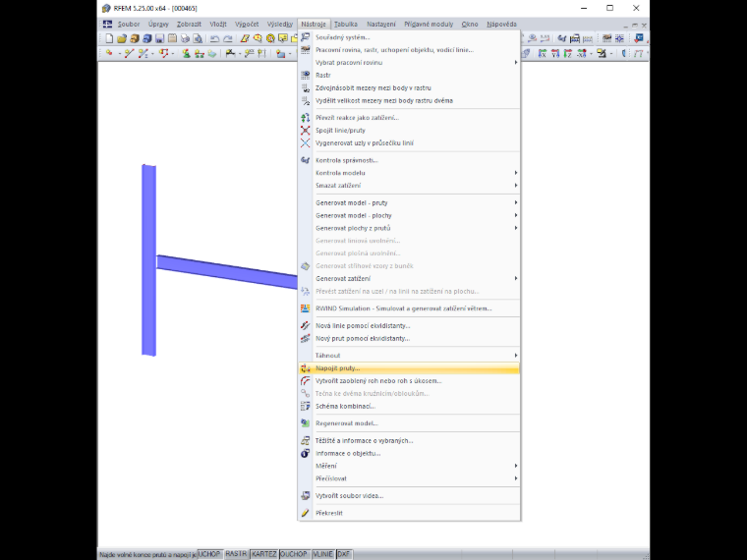Open the Přečíslovat submenu
Viewport: 747px width, 560px height.
pyautogui.click(x=409, y=478)
